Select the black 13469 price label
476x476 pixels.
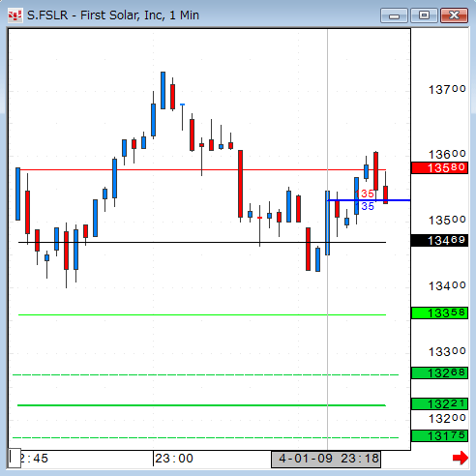[x=439, y=241]
